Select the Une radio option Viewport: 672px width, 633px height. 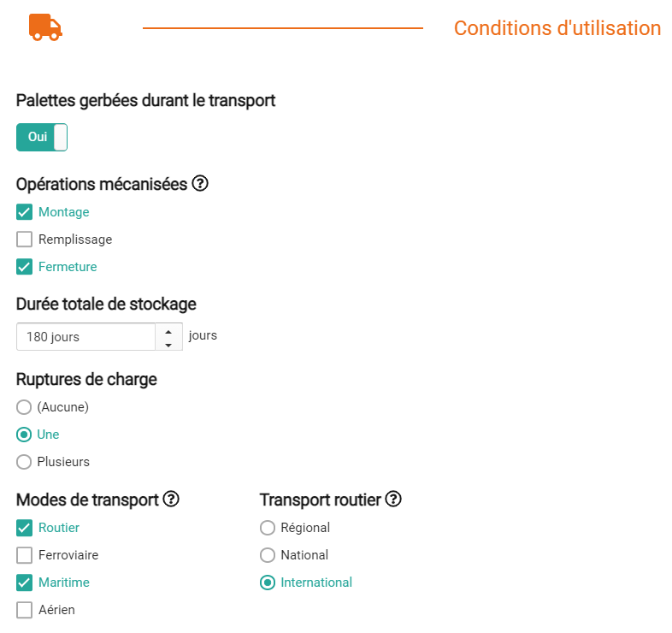coord(25,435)
